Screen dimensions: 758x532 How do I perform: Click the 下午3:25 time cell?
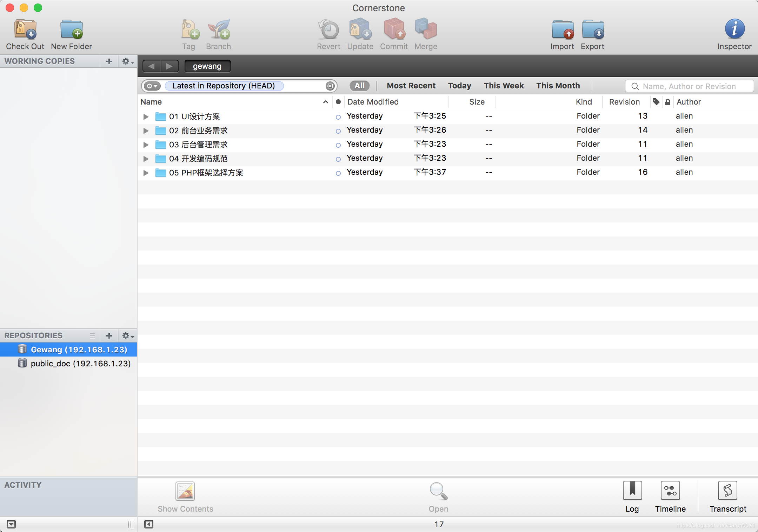coord(430,116)
